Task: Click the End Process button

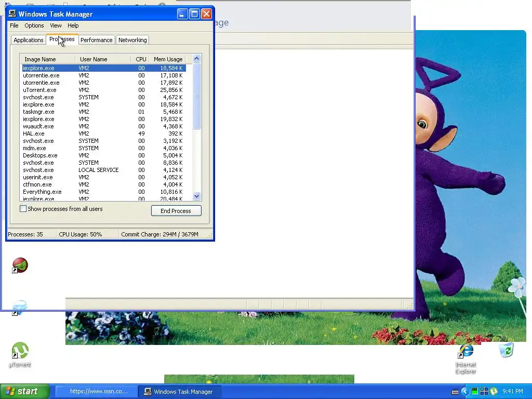Action: point(176,211)
